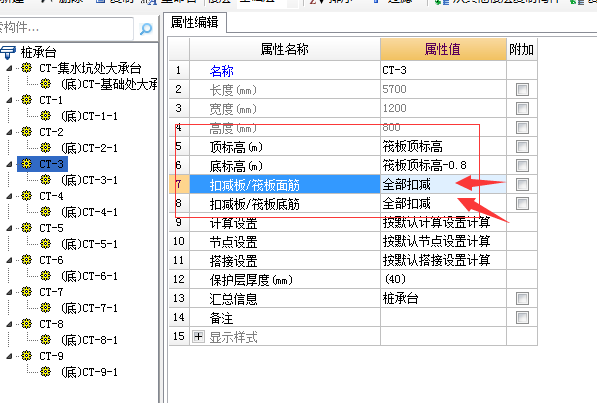597x403 pixels.
Task: Click the gear icon of (底)CT-7-1
Action: (x=45, y=307)
